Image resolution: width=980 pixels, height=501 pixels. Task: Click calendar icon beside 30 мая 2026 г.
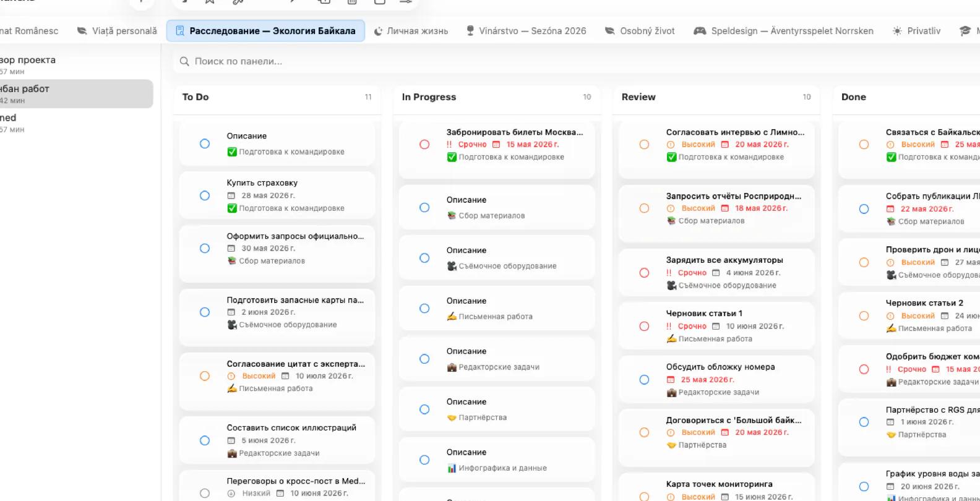click(x=231, y=248)
